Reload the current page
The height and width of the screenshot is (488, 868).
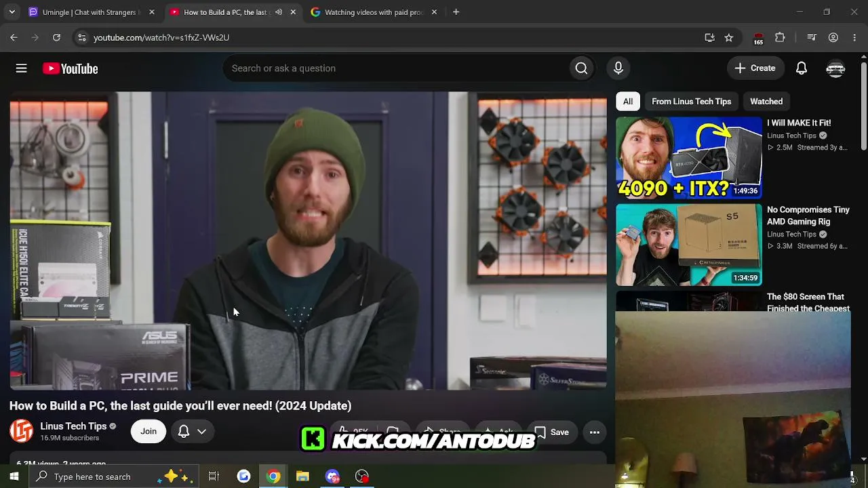tap(56, 38)
